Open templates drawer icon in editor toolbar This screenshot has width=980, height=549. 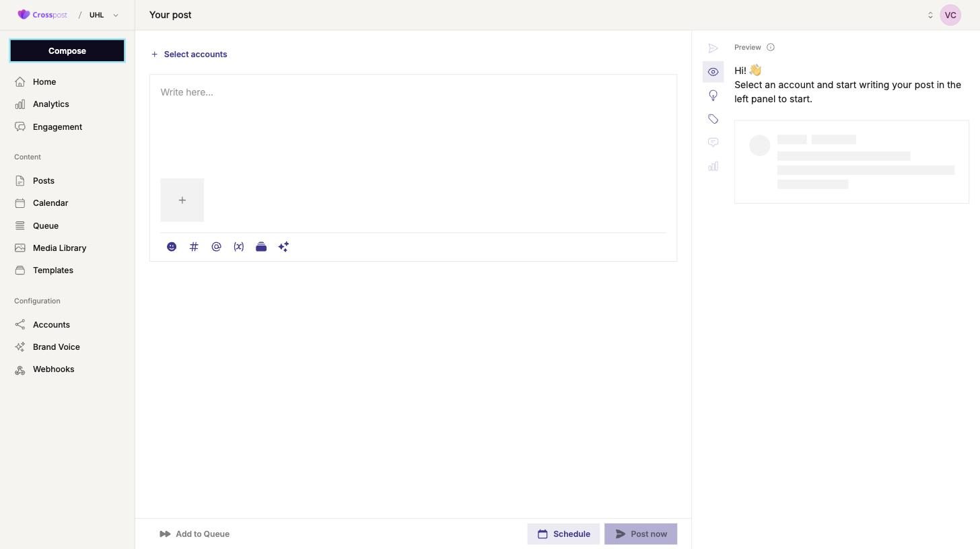click(261, 247)
